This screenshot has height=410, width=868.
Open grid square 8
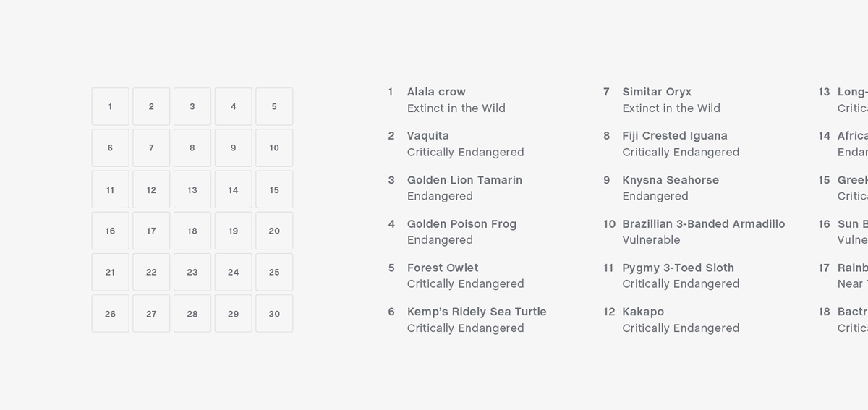click(192, 148)
